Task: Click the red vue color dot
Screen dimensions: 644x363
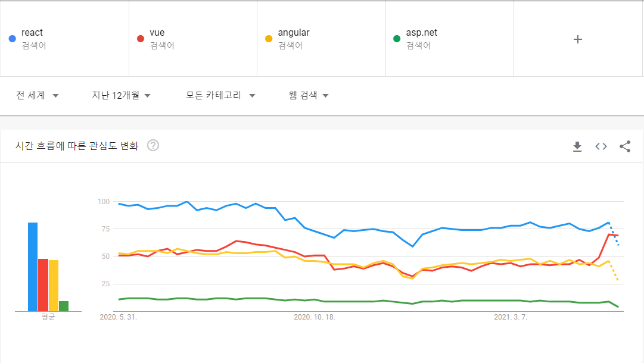Action: tap(141, 39)
